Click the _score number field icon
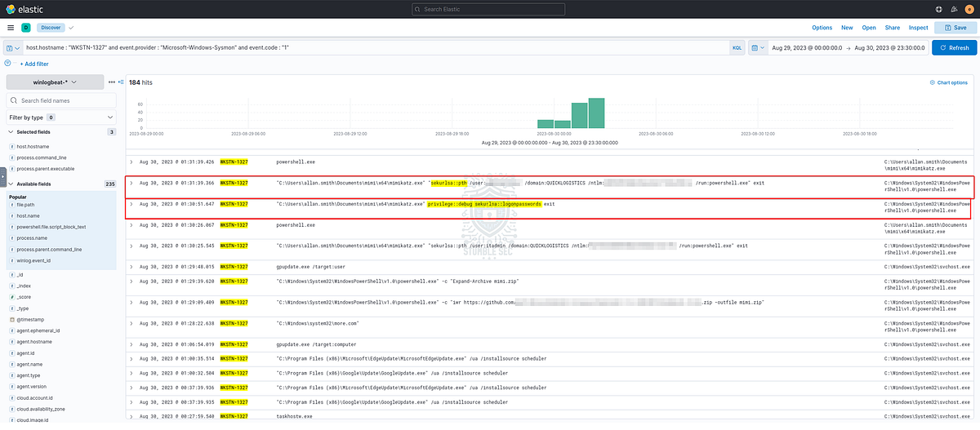This screenshot has width=980, height=430. coord(11,297)
